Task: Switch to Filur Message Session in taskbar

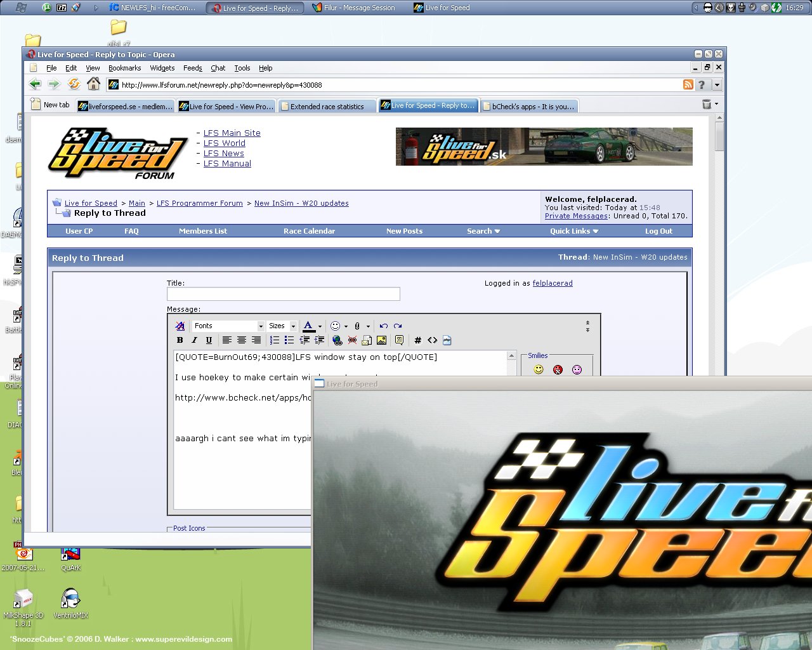Action: pos(355,8)
